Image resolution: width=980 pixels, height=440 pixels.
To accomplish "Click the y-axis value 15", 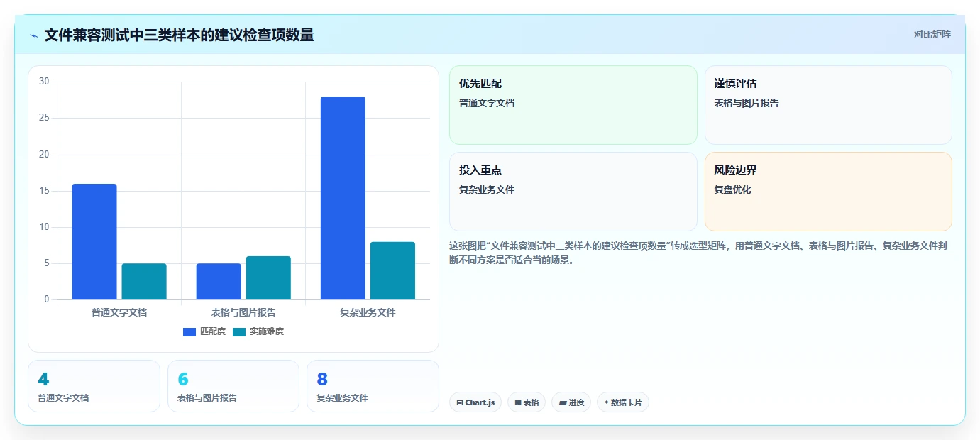I will click(44, 191).
